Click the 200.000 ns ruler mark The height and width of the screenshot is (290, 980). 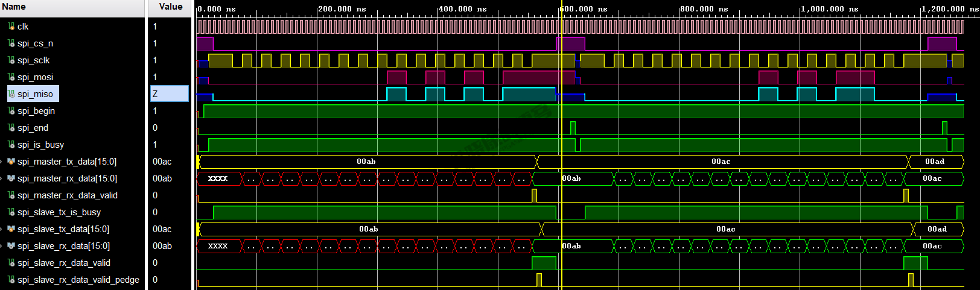point(342,9)
